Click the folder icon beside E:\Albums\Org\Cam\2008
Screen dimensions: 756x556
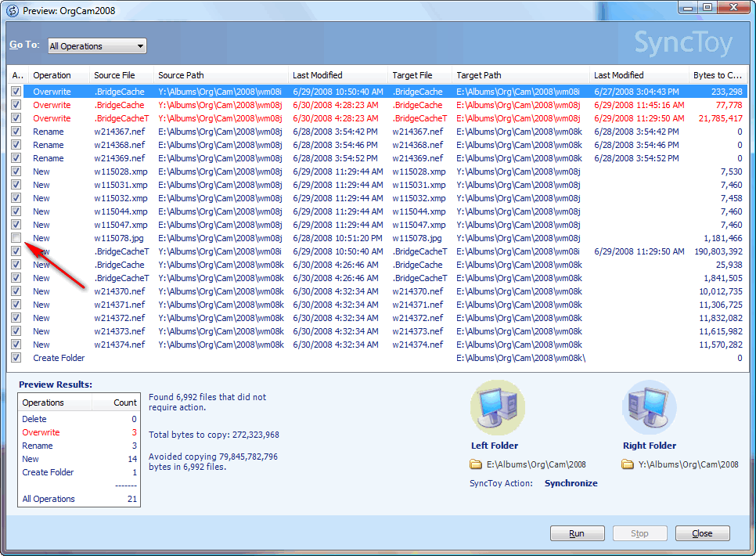tap(476, 464)
